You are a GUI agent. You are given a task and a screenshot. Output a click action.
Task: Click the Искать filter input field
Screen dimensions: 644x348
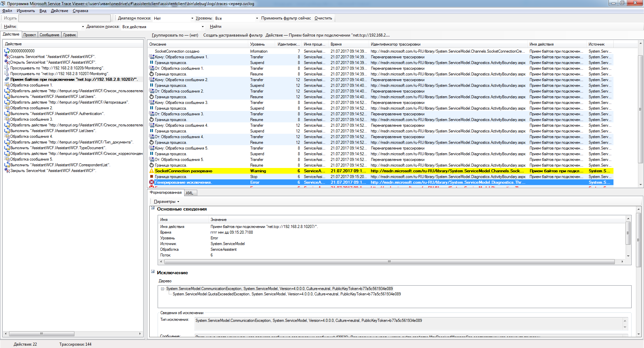(64, 18)
